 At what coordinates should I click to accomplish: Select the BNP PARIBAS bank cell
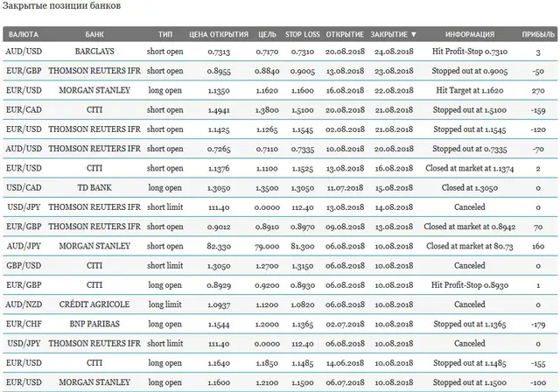(94, 324)
